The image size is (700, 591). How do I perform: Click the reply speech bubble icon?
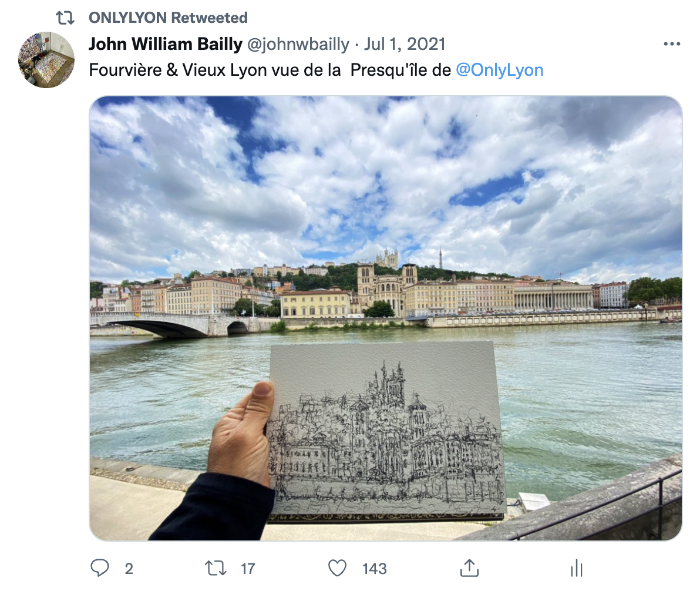[100, 568]
